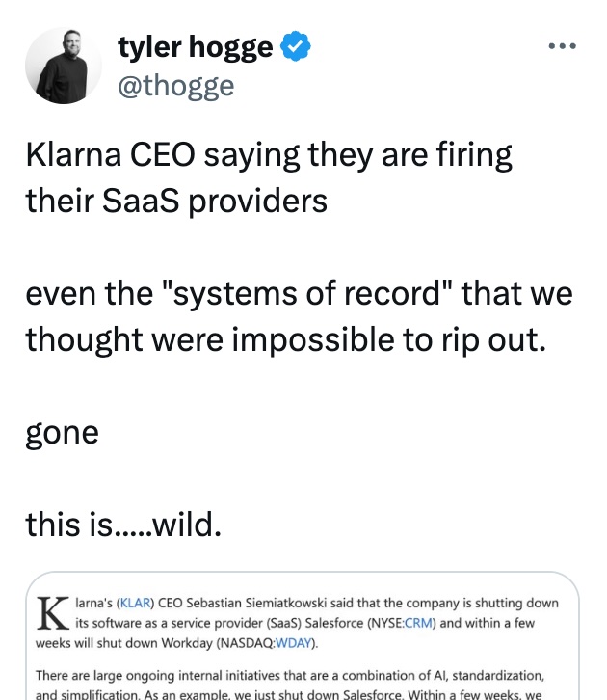Open tyler hogge's profile avatar photo
This screenshot has width=607, height=700.
pos(64,67)
